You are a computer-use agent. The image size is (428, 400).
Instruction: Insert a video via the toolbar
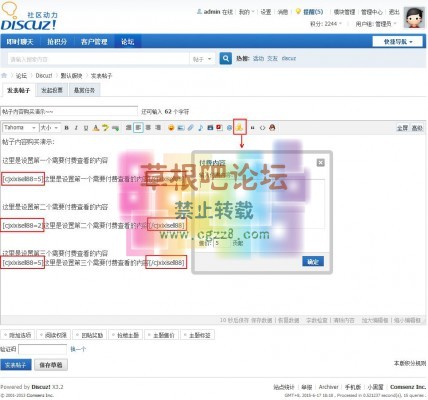(210, 128)
